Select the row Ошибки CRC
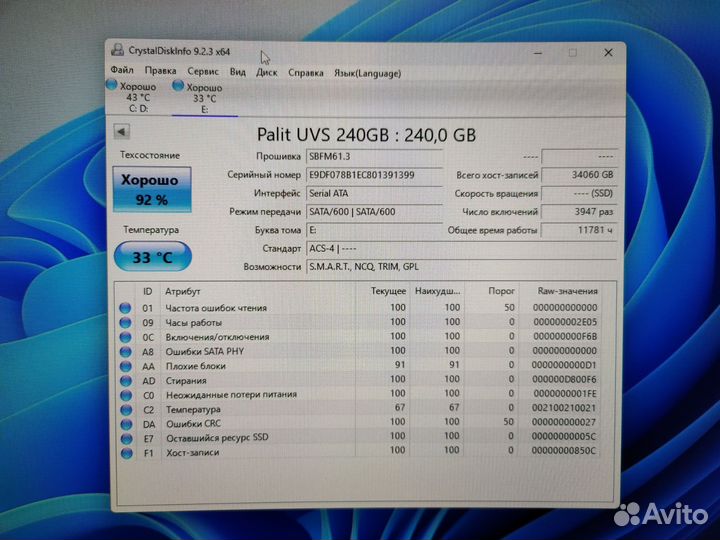This screenshot has width=720, height=540. pos(358,422)
